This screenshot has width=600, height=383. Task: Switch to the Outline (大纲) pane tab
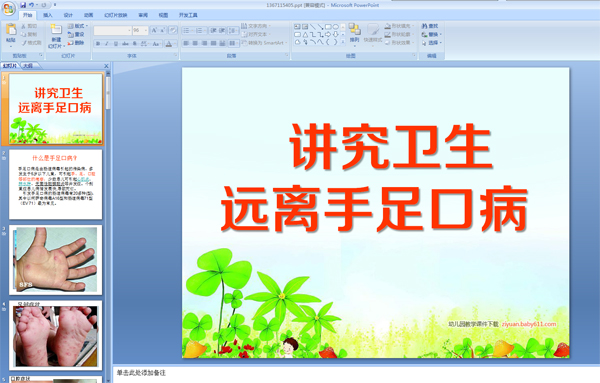(28, 66)
